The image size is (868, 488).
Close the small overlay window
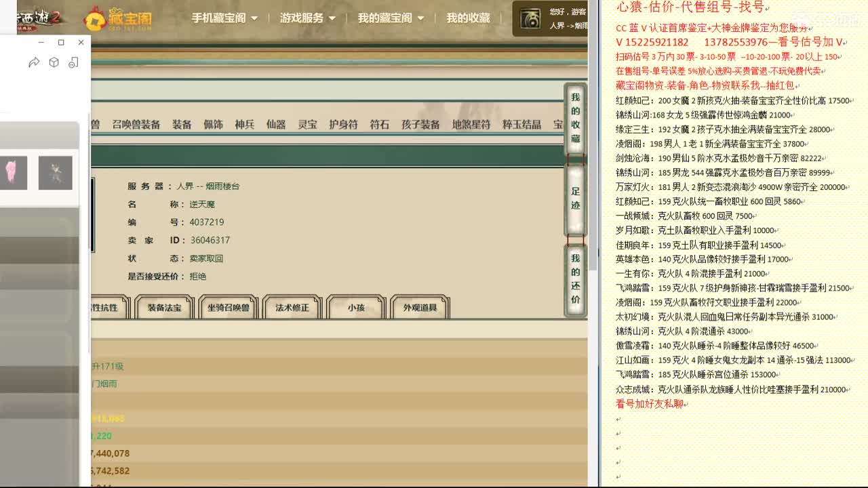pos(81,42)
